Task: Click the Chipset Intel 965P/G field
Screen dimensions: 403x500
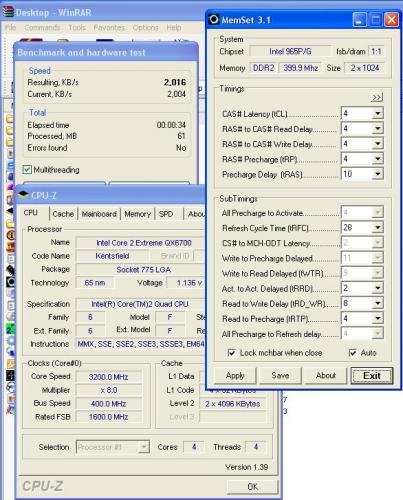Action: point(290,52)
